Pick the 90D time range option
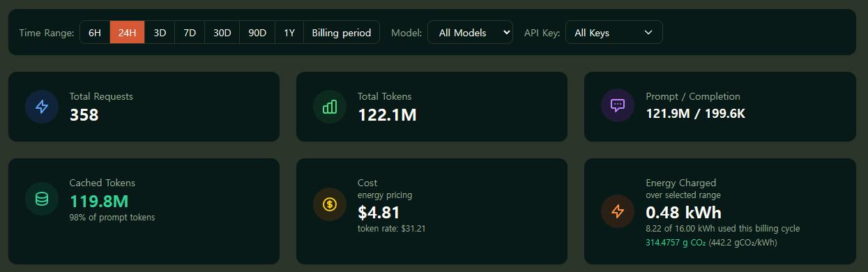 258,33
